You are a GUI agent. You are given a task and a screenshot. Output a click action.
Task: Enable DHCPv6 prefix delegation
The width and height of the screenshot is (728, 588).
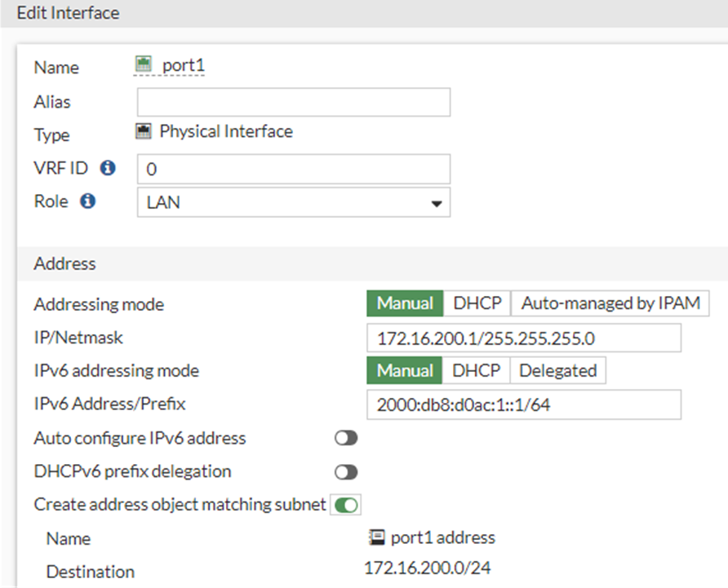coord(346,471)
